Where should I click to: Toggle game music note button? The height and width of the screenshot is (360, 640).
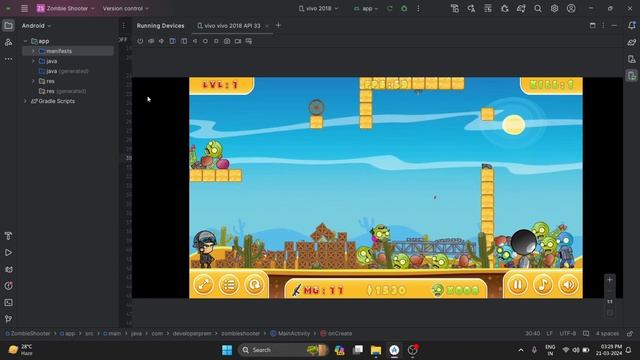(543, 284)
